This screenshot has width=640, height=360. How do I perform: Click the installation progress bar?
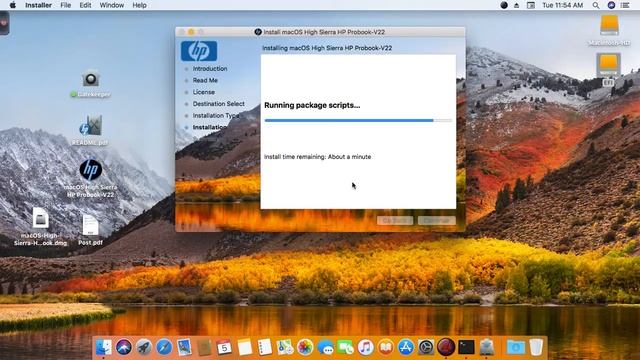tap(358, 120)
